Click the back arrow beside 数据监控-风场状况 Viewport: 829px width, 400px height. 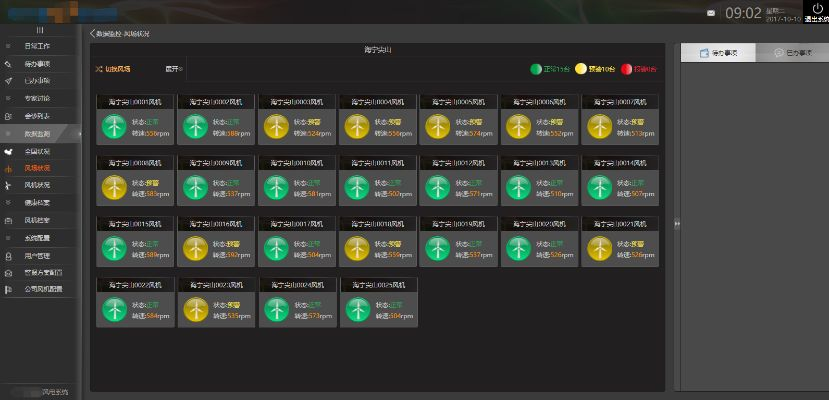pos(93,33)
